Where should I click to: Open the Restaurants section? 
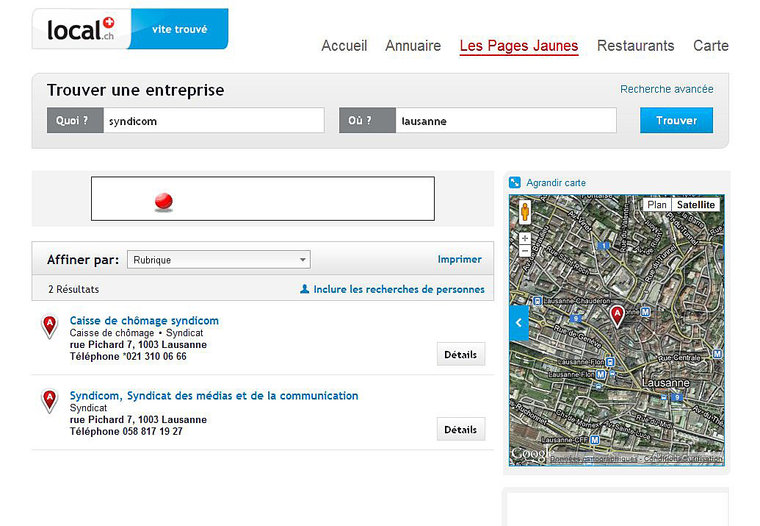click(x=635, y=46)
